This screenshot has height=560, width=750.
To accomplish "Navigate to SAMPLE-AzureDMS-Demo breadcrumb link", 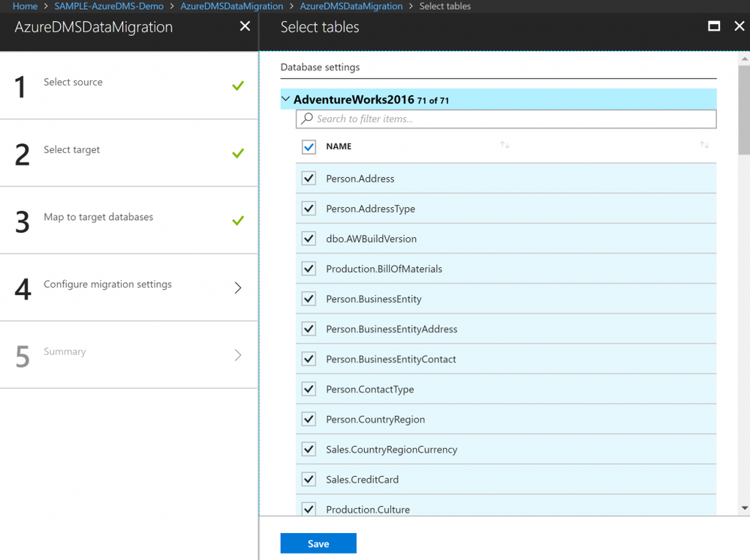I will (x=109, y=6).
